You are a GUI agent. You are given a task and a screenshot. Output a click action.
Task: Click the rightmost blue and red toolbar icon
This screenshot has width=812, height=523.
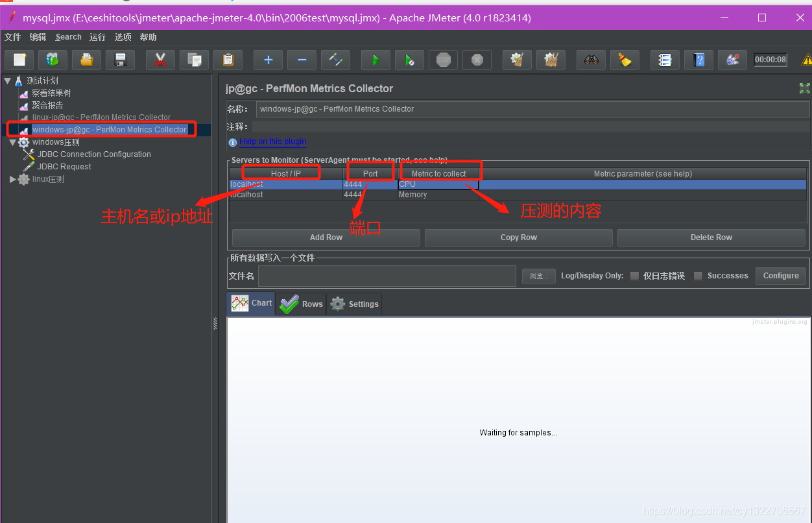tap(733, 60)
